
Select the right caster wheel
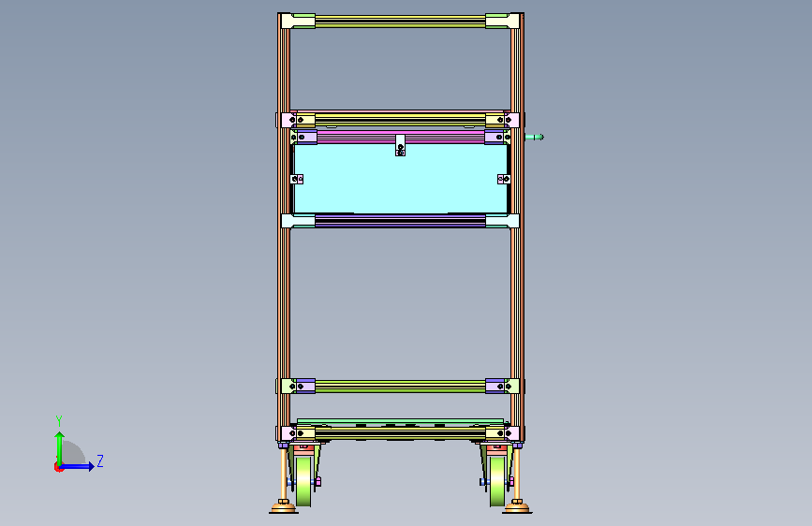coord(497,481)
